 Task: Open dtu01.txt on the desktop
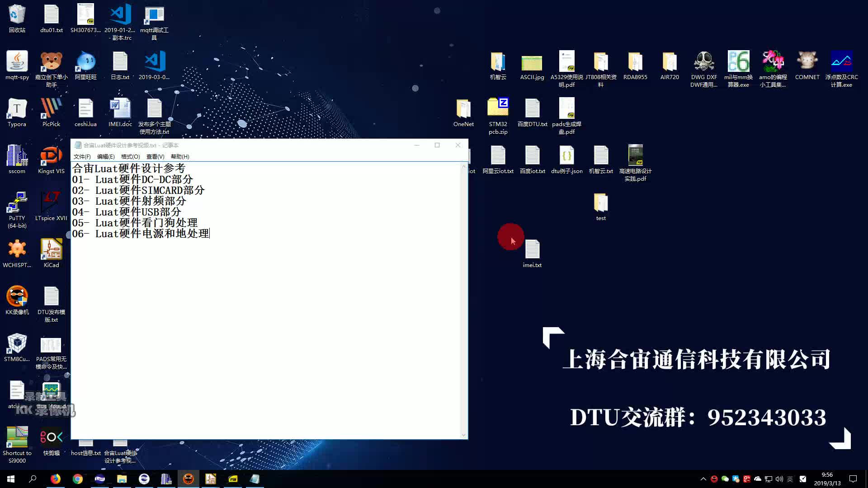tap(51, 19)
